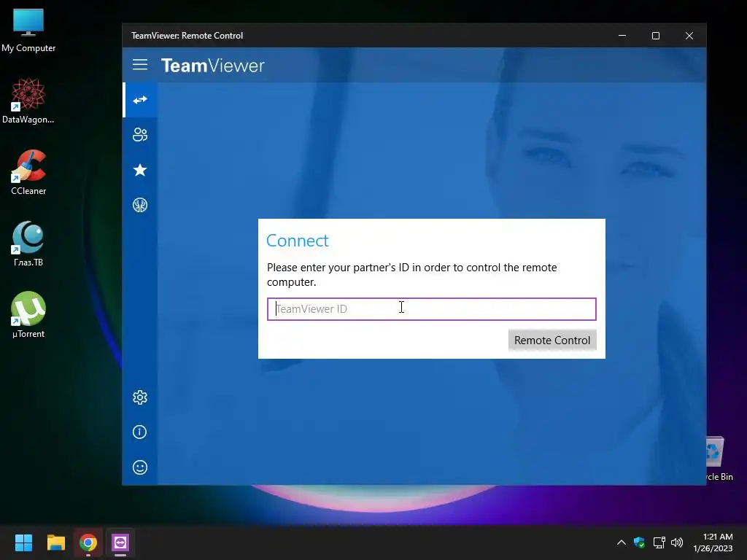Open the network tray icon
Screen dimensions: 747x560
coord(659,542)
